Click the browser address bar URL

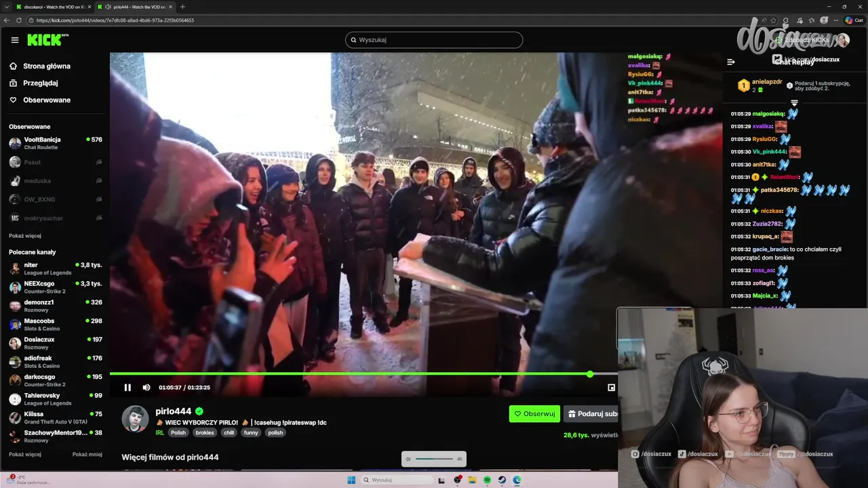point(115,20)
